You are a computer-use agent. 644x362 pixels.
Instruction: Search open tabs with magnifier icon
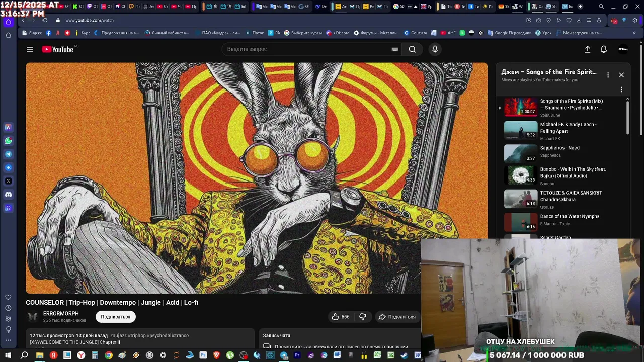pos(601,7)
